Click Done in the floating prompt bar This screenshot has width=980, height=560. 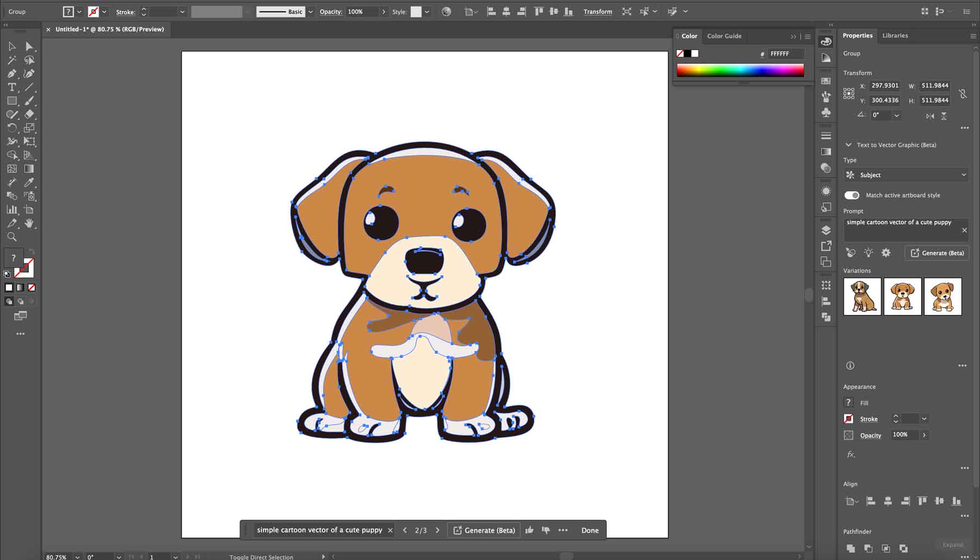[590, 529]
